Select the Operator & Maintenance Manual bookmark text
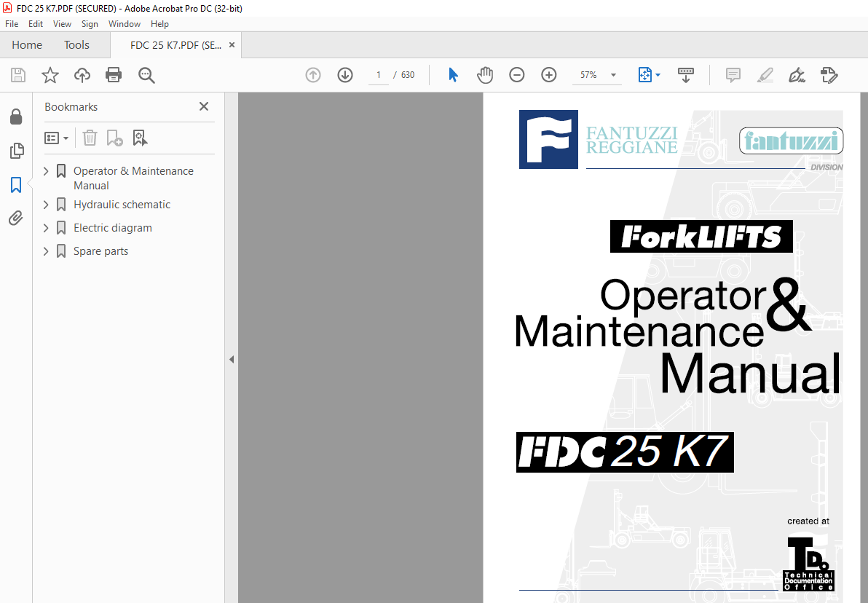 pyautogui.click(x=133, y=178)
